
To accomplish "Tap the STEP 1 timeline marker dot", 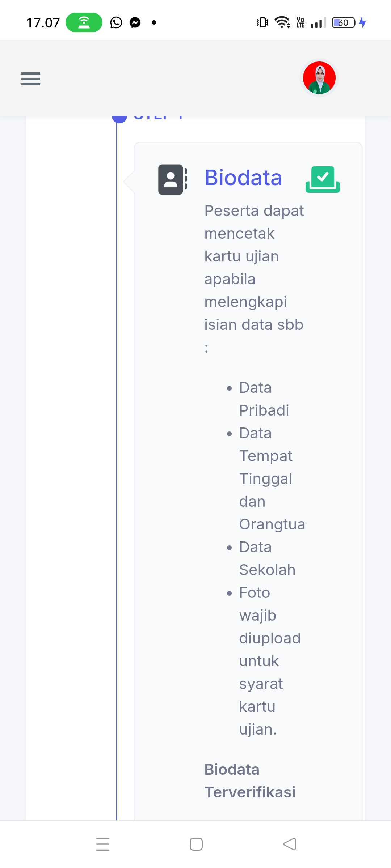I will tap(119, 118).
